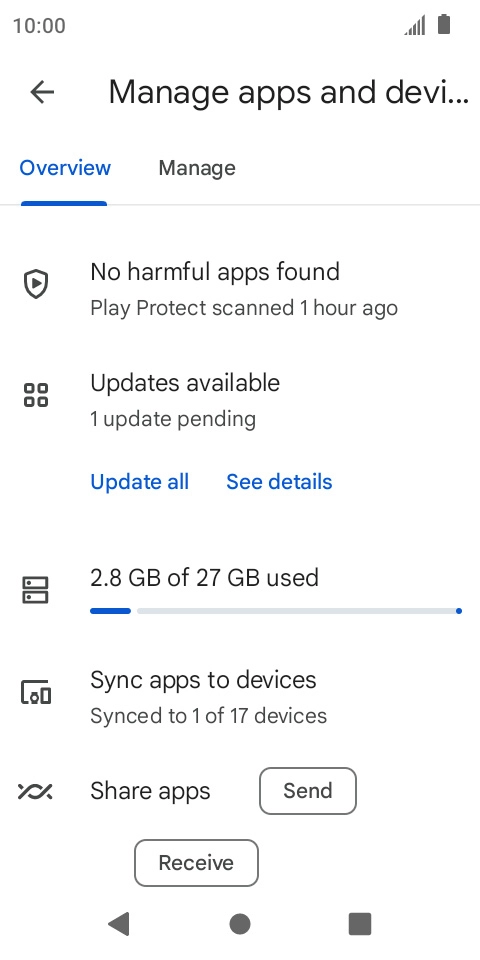480x960 pixels.
Task: Tap the sync devices icon
Action: pyautogui.click(x=36, y=692)
